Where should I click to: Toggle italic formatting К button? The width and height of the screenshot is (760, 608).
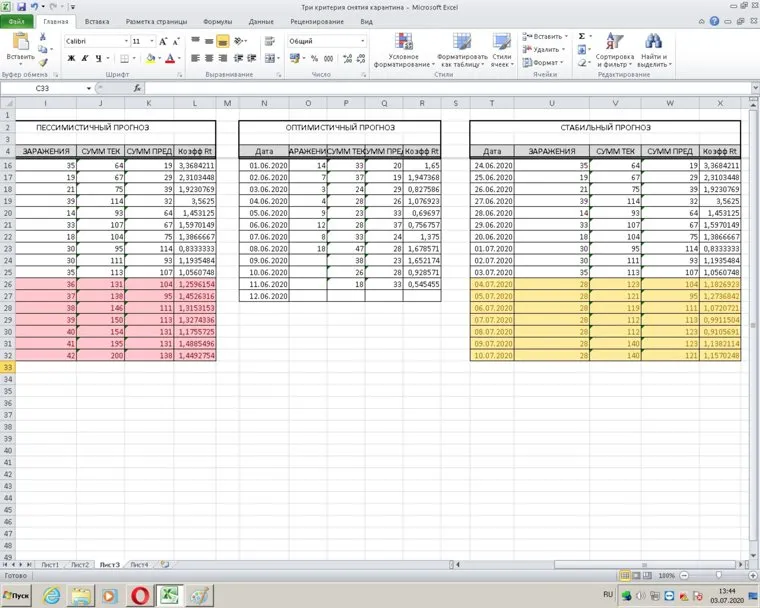(x=85, y=59)
